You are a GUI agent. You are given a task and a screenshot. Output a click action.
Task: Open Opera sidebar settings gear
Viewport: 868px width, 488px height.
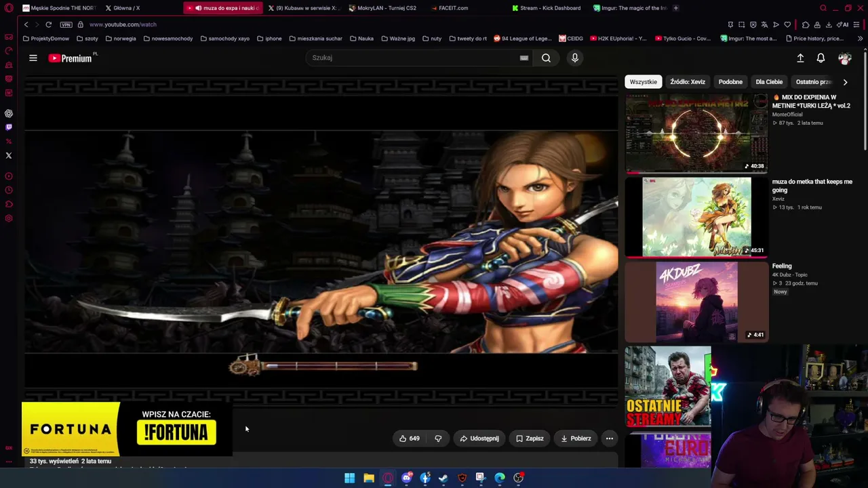click(x=9, y=218)
